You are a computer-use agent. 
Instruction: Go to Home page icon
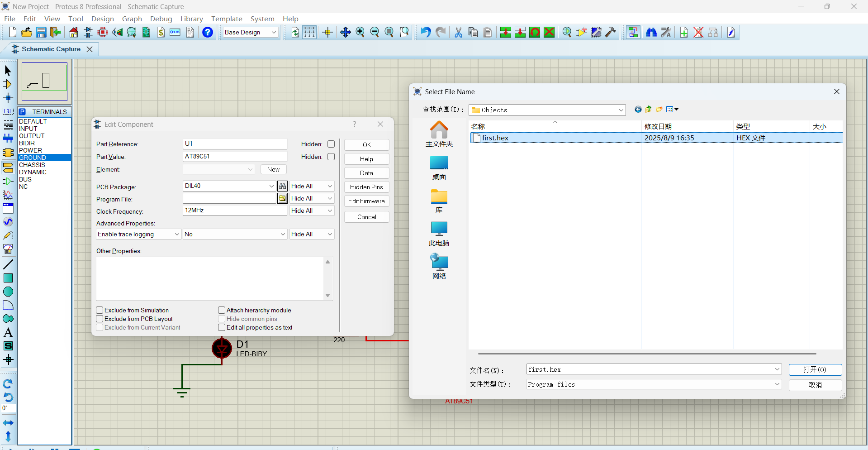click(x=74, y=32)
